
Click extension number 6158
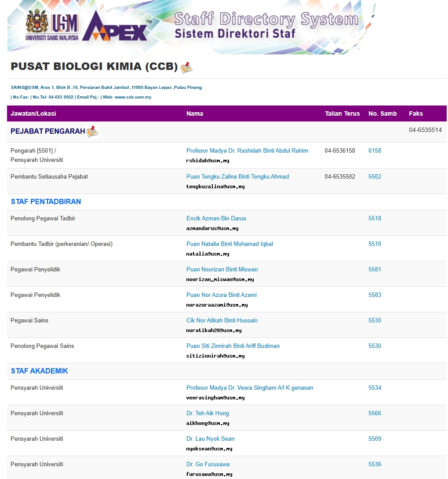(375, 150)
